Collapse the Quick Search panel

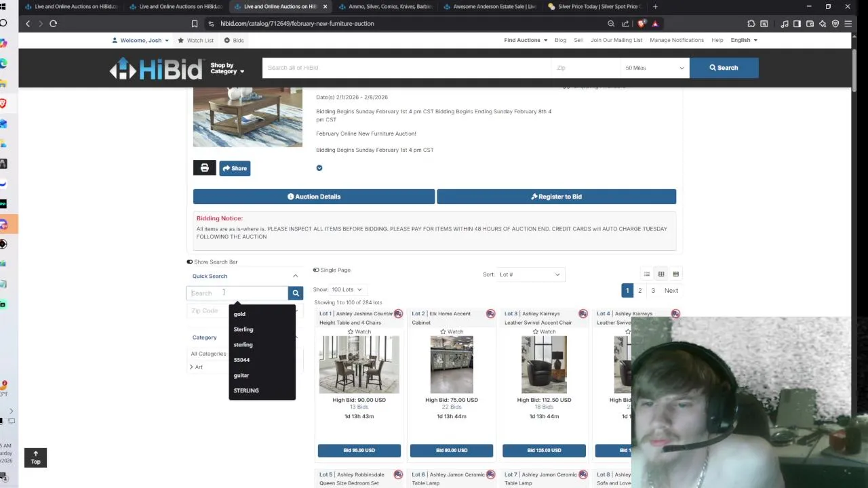295,276
